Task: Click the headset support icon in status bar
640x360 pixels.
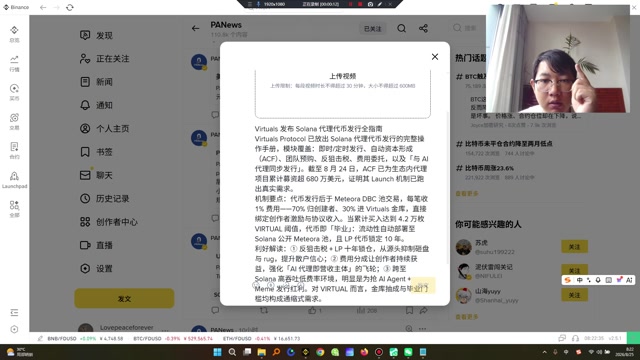Action: point(576,338)
